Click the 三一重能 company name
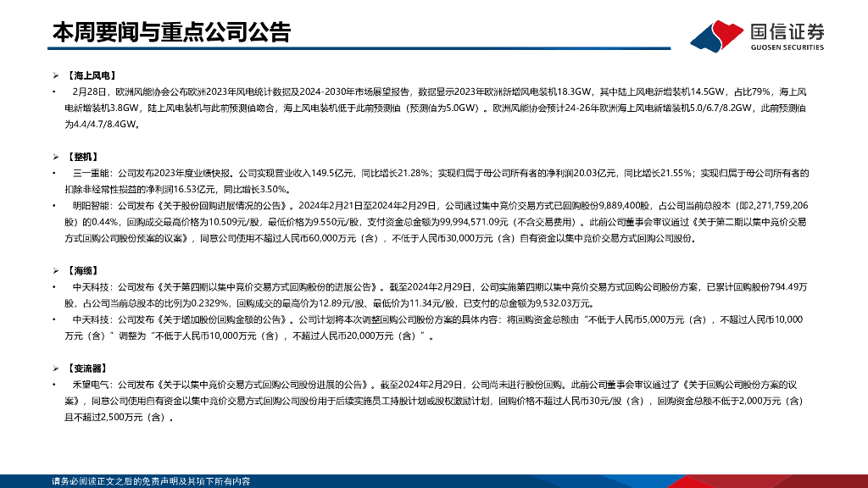 [x=91, y=173]
